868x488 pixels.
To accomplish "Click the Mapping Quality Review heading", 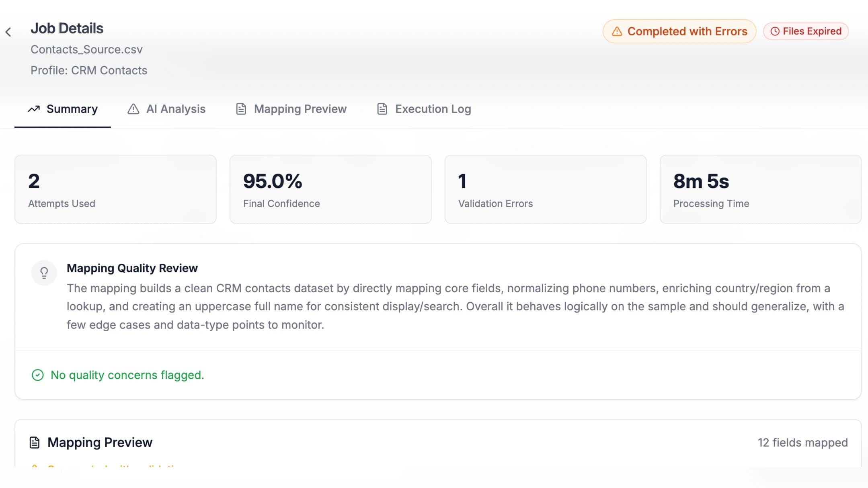I will point(132,268).
